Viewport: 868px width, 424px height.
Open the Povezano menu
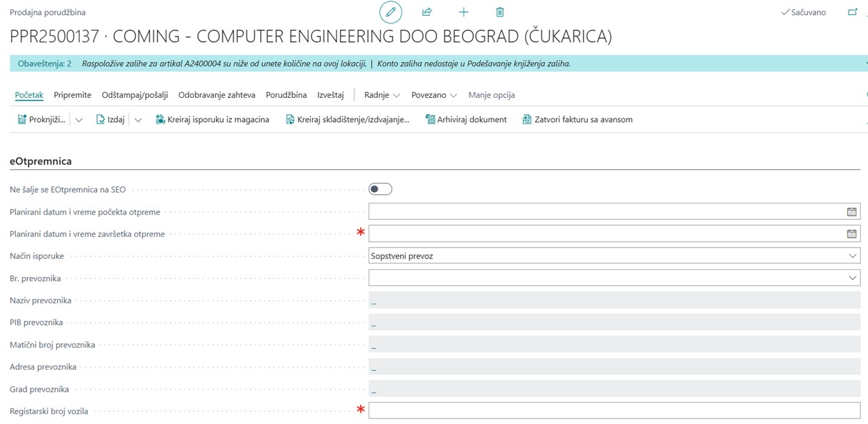[x=434, y=95]
